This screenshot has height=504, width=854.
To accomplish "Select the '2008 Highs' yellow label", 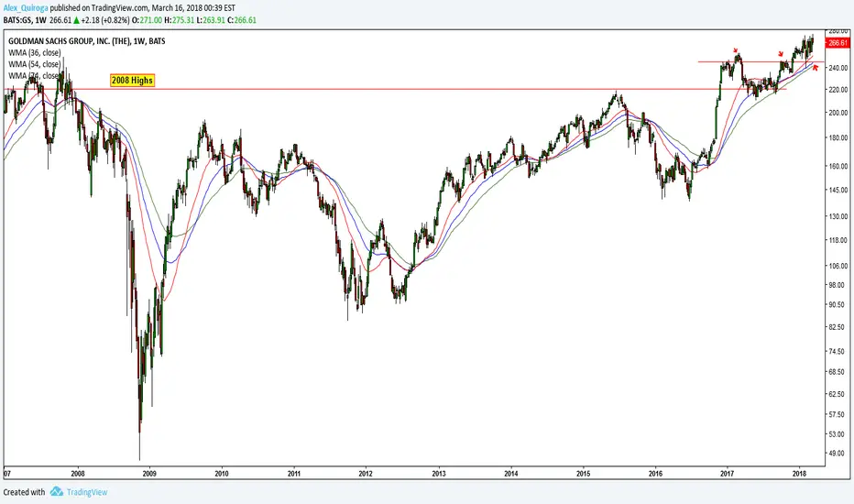I will [132, 80].
